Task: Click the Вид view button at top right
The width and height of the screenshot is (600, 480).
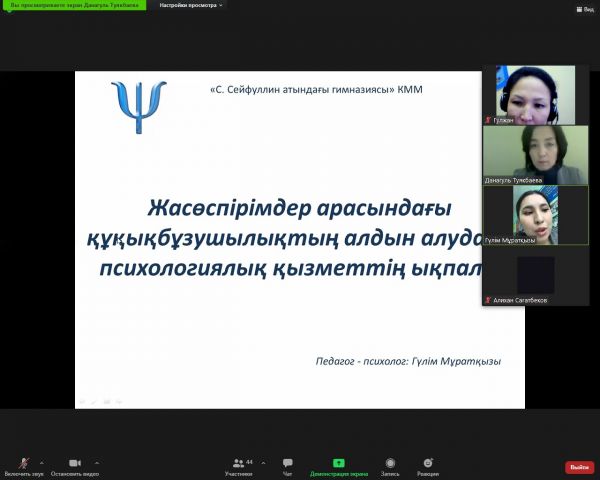Action: [x=585, y=9]
